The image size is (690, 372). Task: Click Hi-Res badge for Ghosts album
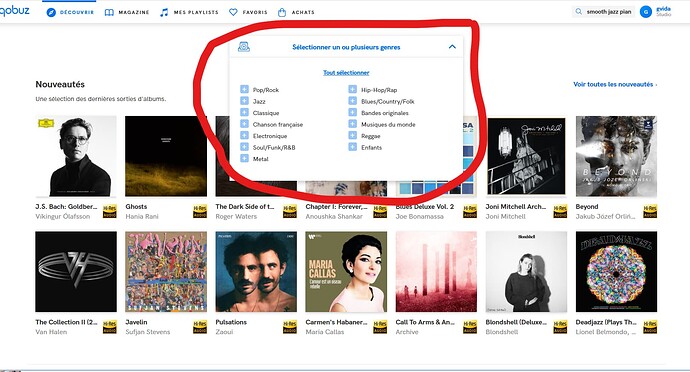[200, 211]
